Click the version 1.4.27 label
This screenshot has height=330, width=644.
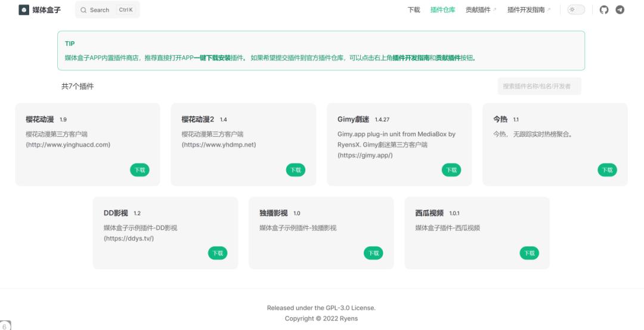point(382,119)
